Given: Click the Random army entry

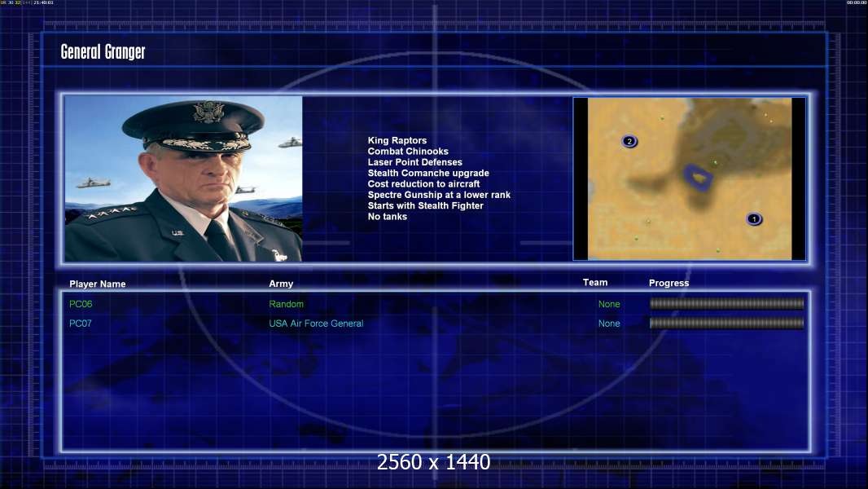Looking at the screenshot, I should point(286,304).
